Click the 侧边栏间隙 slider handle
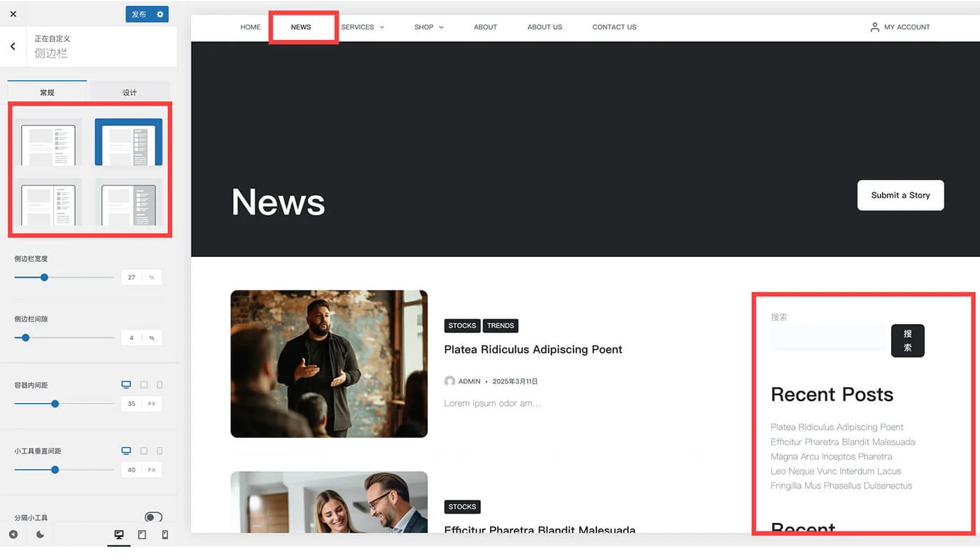980x560 pixels. 26,337
